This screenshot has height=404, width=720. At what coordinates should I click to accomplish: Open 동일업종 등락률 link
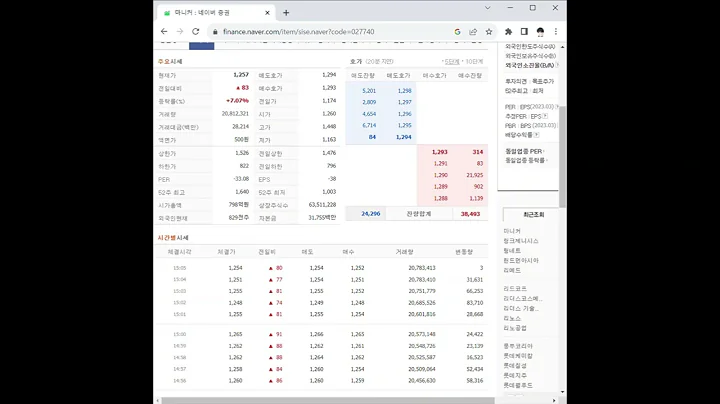525,160
